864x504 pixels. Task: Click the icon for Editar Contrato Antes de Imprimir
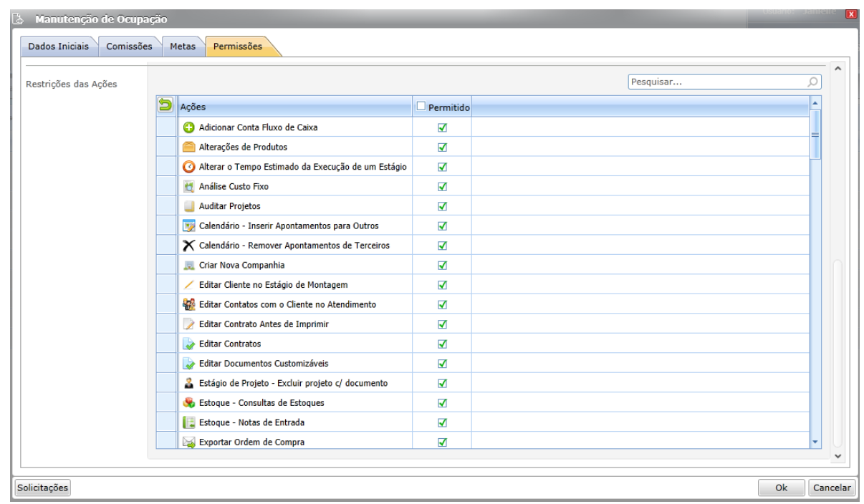click(188, 324)
